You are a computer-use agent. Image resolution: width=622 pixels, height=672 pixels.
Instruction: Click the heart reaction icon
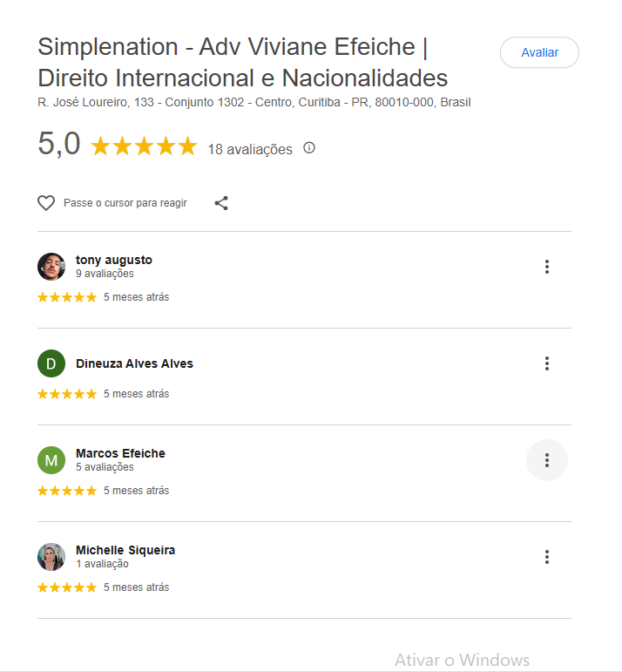pyautogui.click(x=46, y=203)
